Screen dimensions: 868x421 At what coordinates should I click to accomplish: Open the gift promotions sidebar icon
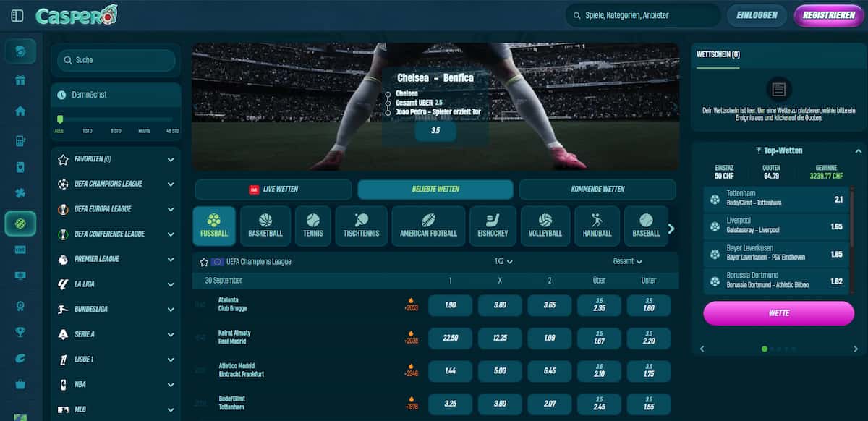(x=20, y=80)
